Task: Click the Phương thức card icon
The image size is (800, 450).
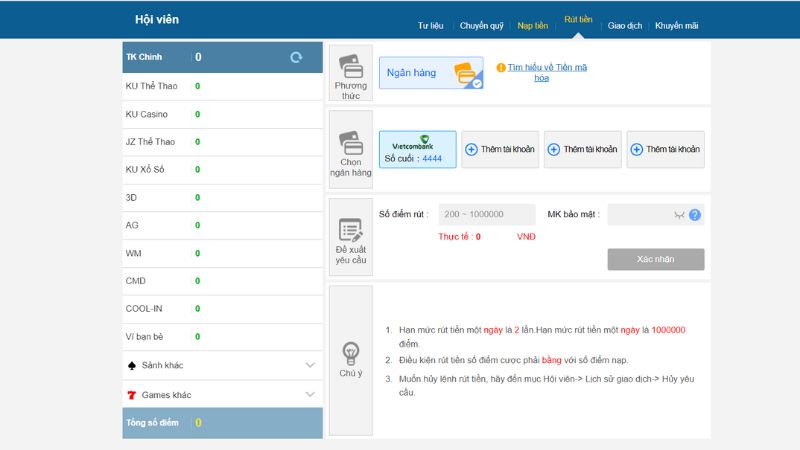Action: (x=350, y=66)
